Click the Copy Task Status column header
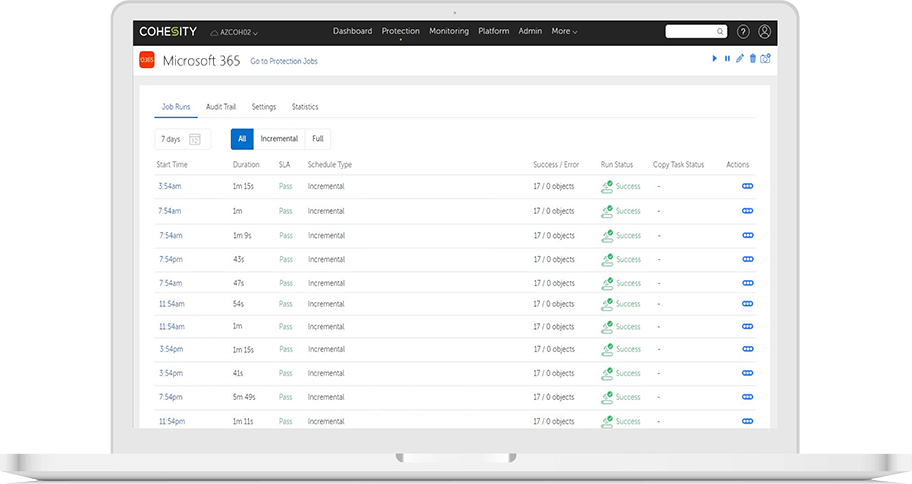 [678, 165]
